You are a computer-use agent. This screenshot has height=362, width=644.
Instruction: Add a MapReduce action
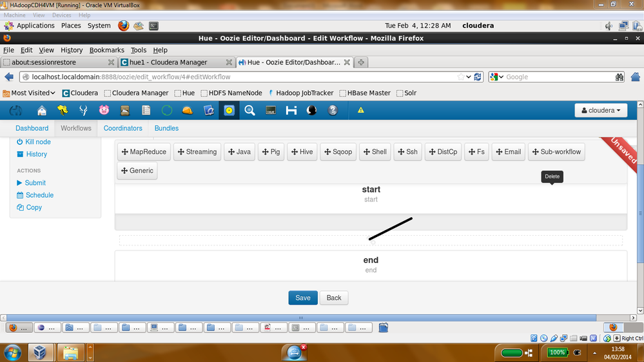pos(144,152)
